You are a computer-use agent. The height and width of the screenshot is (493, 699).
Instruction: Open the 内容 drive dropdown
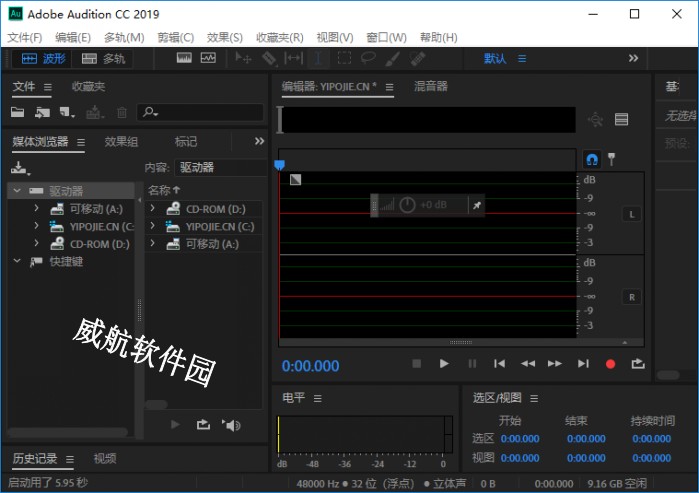pyautogui.click(x=221, y=168)
